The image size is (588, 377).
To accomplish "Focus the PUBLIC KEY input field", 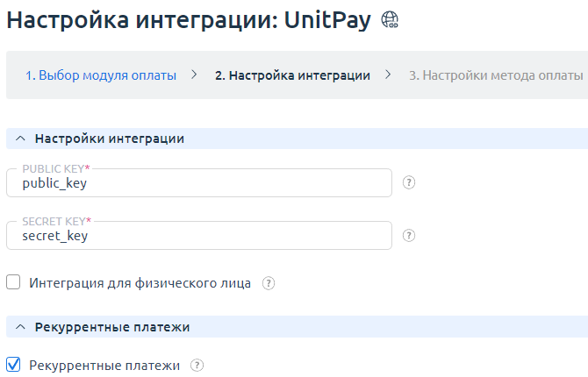I will tap(198, 183).
